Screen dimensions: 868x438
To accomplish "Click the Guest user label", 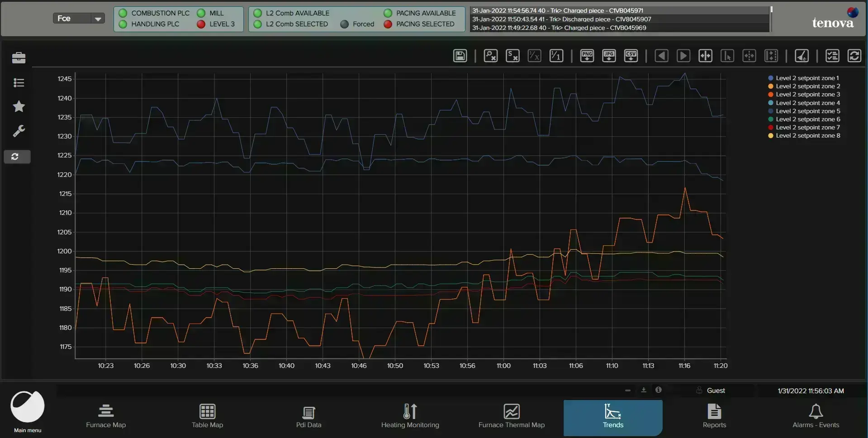I will tap(716, 390).
